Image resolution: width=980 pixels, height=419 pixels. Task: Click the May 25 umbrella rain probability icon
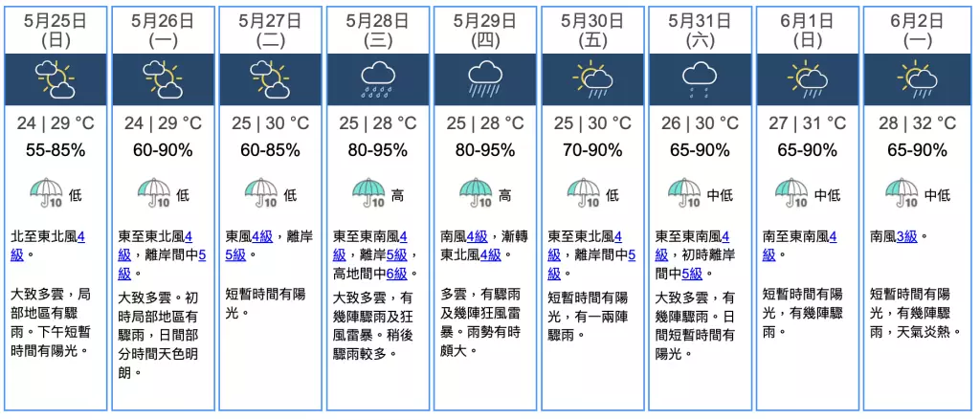(45, 194)
